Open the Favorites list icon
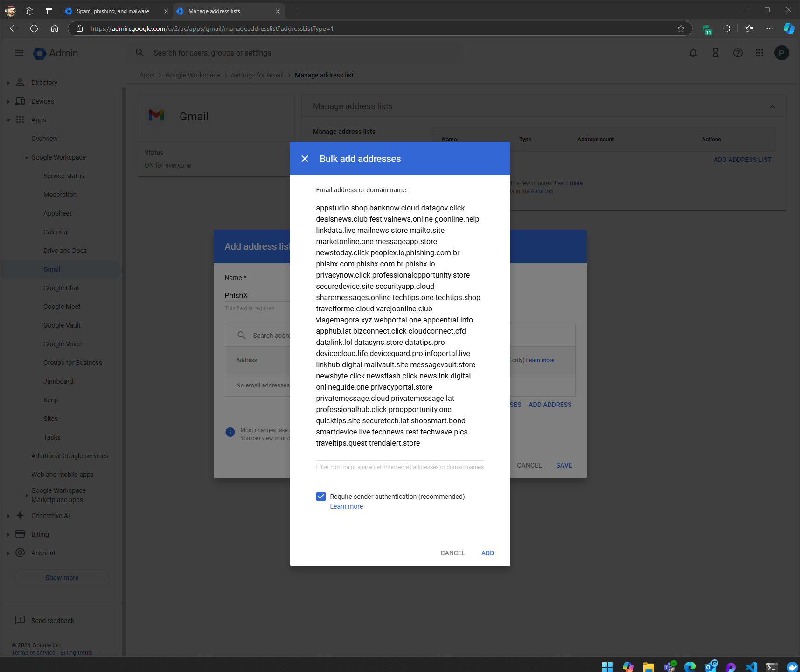The width and height of the screenshot is (800, 672). (749, 28)
